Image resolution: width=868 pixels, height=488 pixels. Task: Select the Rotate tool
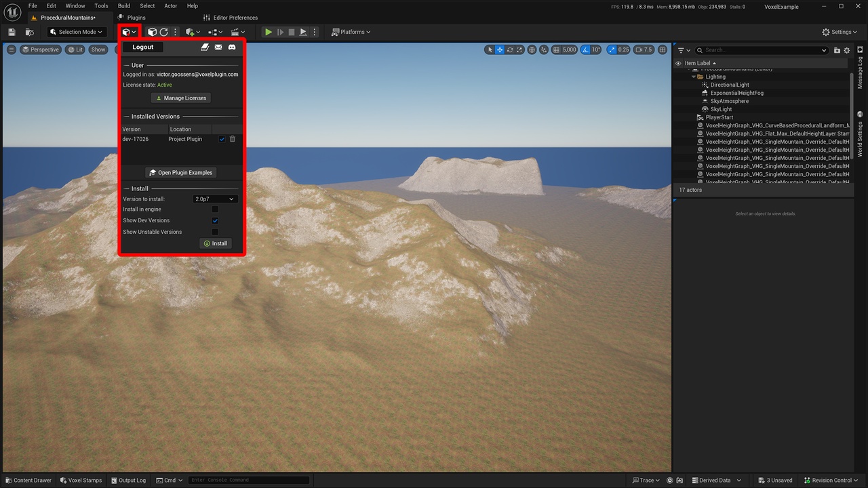(509, 49)
